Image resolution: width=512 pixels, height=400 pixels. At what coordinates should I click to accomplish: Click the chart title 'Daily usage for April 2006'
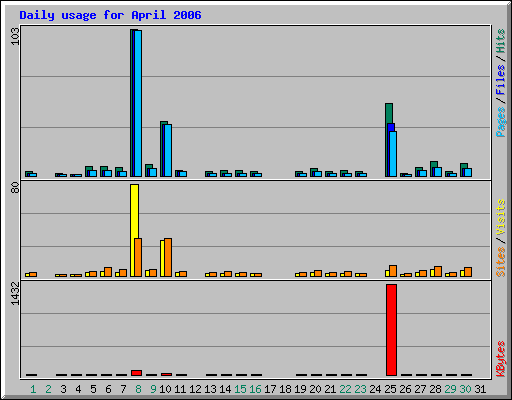click(110, 15)
